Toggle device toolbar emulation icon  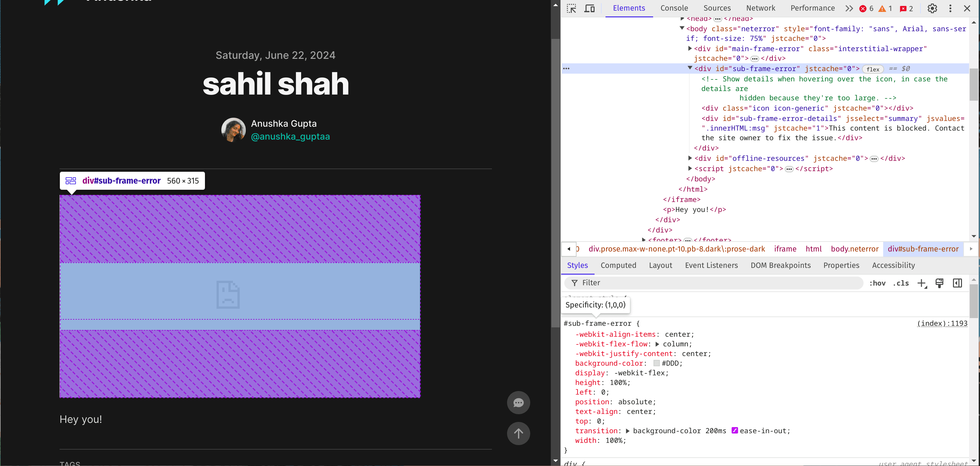click(x=590, y=8)
